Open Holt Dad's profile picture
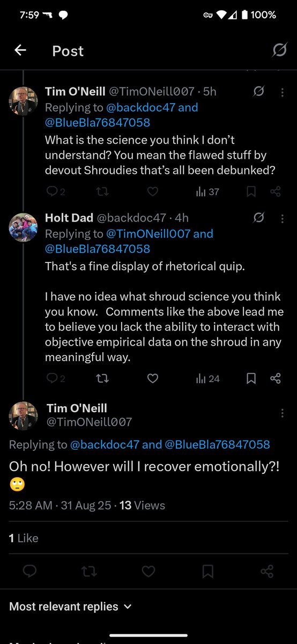The width and height of the screenshot is (297, 644). coord(23,228)
